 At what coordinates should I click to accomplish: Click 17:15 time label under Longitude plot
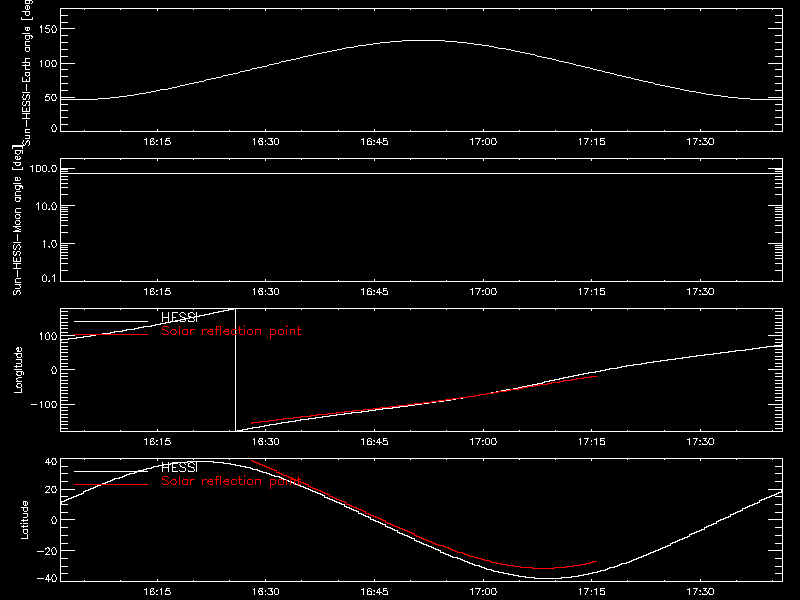pyautogui.click(x=591, y=442)
